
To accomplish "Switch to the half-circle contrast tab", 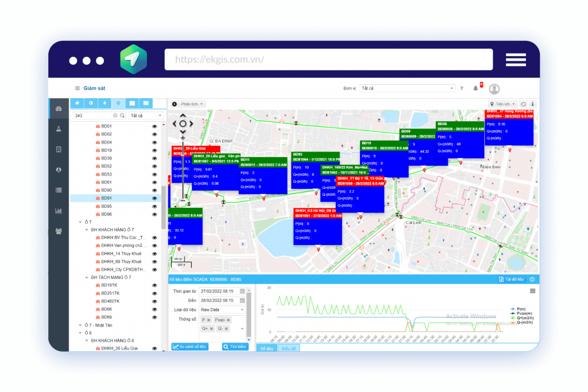I will (91, 103).
